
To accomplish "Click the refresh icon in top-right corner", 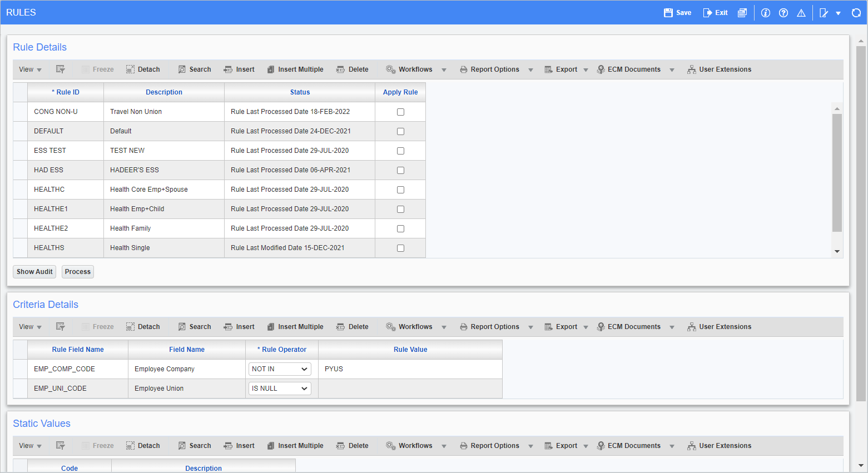I will 856,13.
